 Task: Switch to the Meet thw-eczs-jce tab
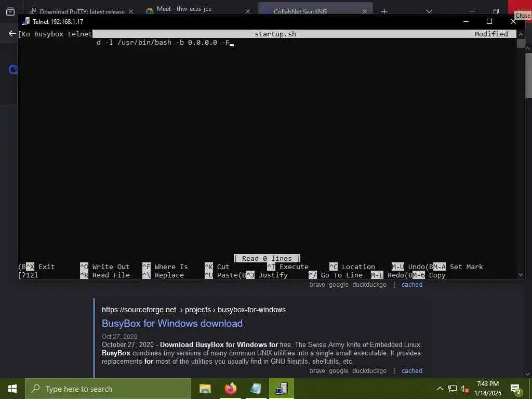tap(184, 9)
